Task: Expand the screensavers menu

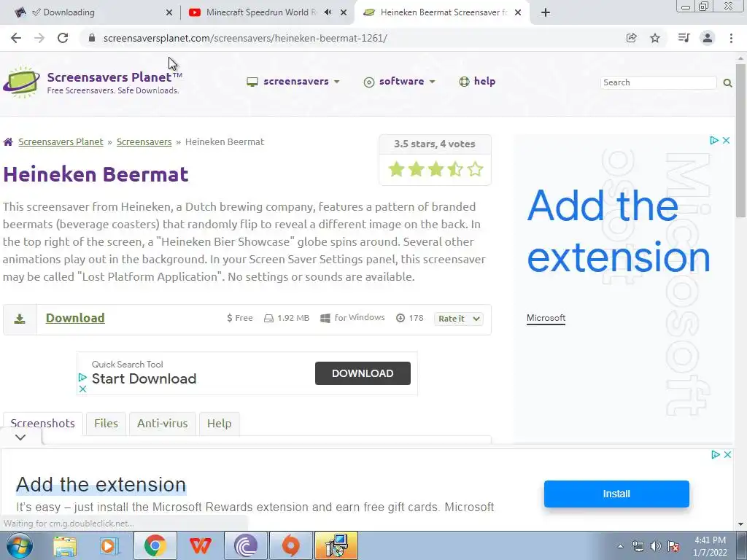Action: 293,82
